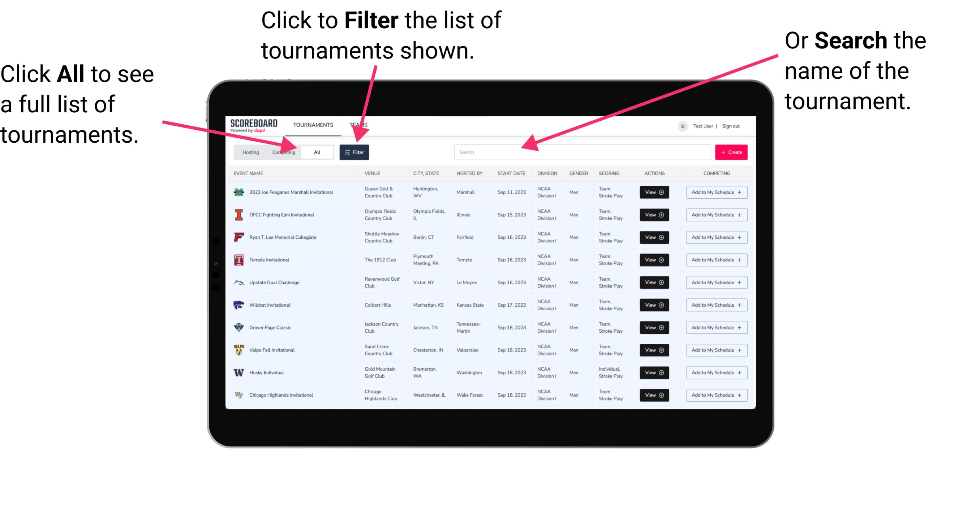The height and width of the screenshot is (527, 980).
Task: Click Filter to open filter options
Action: tap(354, 152)
